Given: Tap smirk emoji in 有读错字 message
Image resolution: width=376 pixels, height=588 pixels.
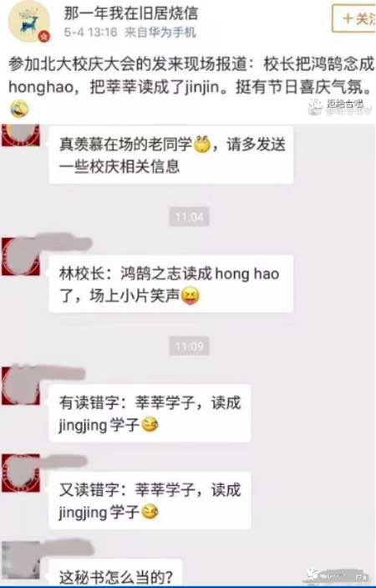Looking at the screenshot, I should (x=150, y=425).
